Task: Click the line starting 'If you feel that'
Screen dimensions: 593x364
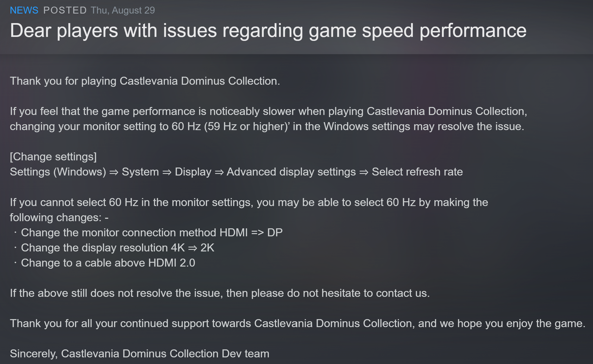Action: point(268,111)
